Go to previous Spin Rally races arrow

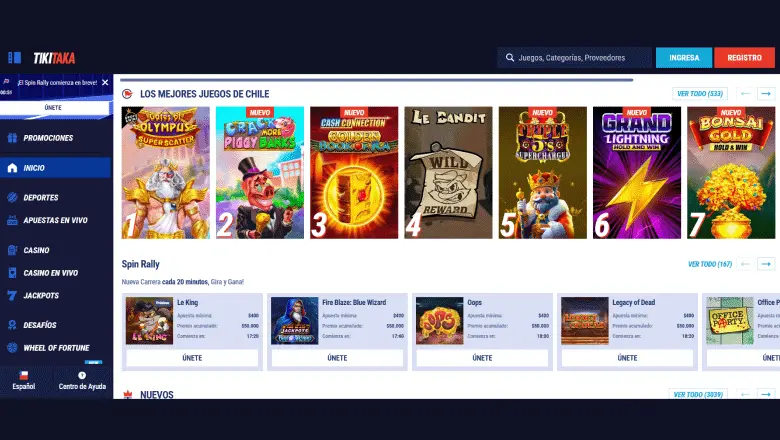[x=745, y=264]
